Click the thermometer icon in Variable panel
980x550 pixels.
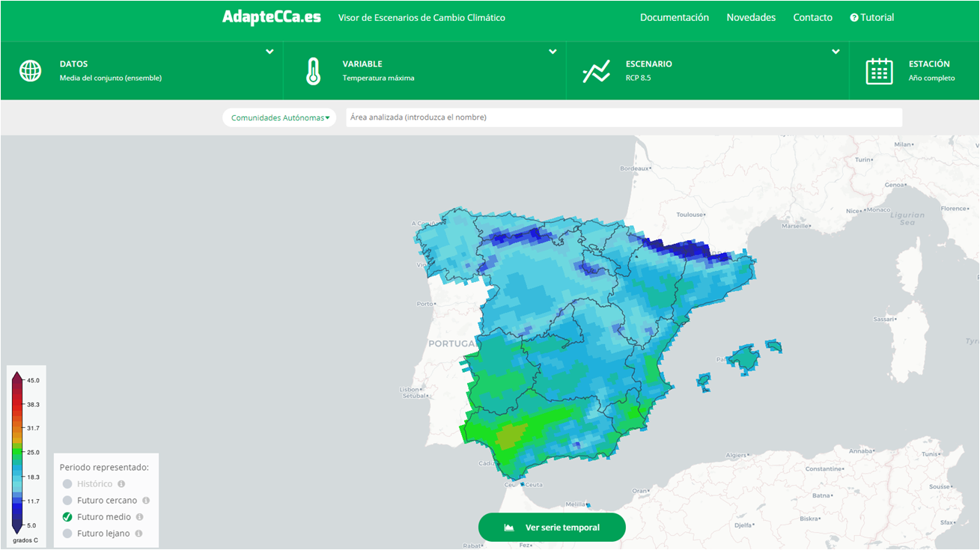pos(313,71)
